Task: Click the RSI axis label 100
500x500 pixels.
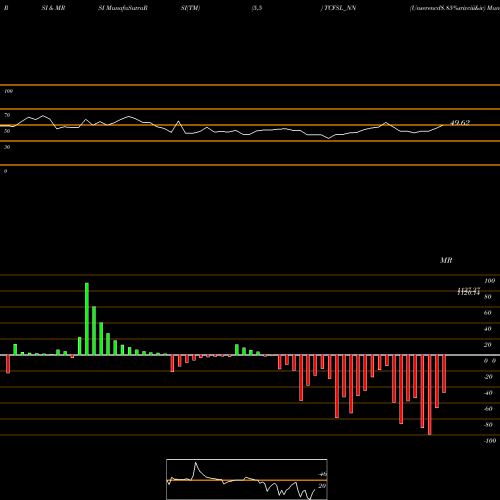Action: pyautogui.click(x=8, y=91)
